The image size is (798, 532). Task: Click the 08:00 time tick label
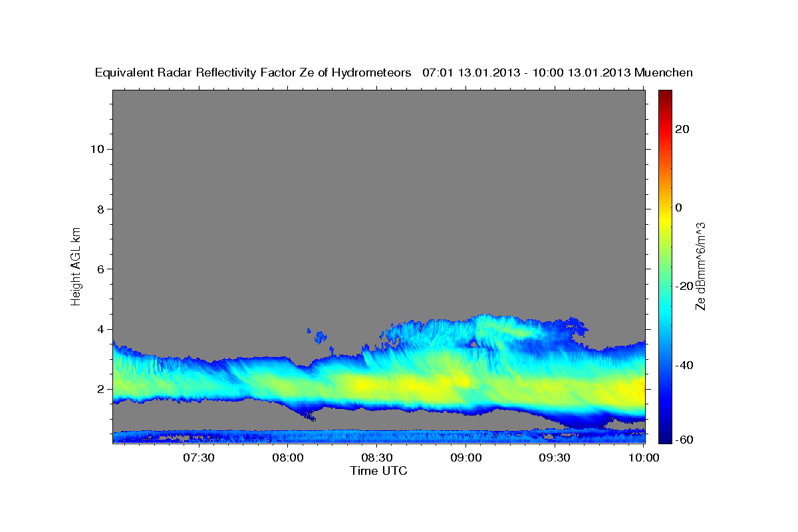point(287,458)
